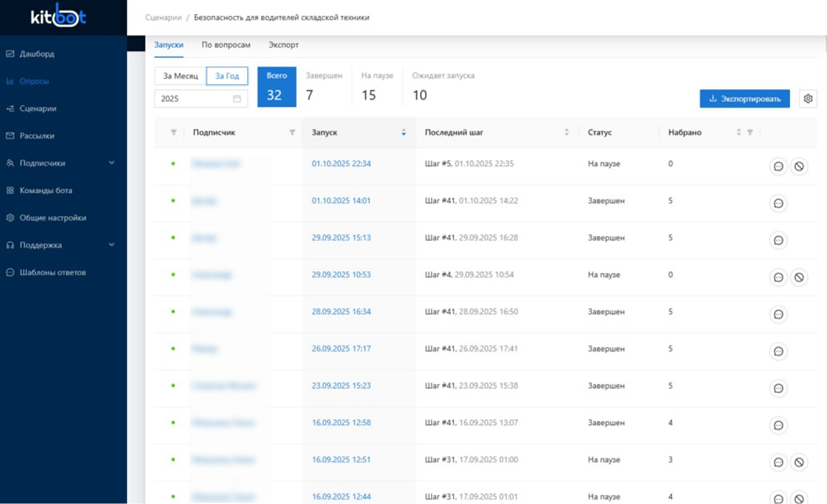Click filter icon in Набрано column
This screenshot has width=827, height=504.
click(750, 133)
